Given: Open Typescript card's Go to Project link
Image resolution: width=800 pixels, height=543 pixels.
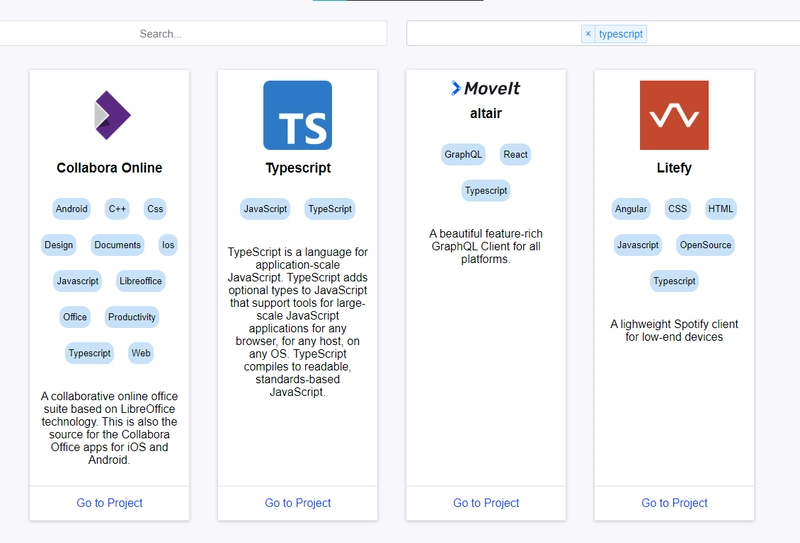Looking at the screenshot, I should (x=297, y=503).
